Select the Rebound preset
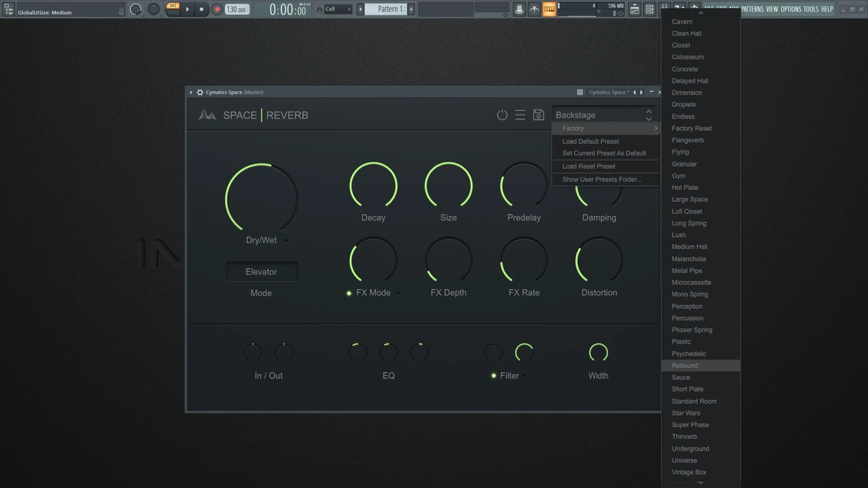This screenshot has width=868, height=488. 701,366
